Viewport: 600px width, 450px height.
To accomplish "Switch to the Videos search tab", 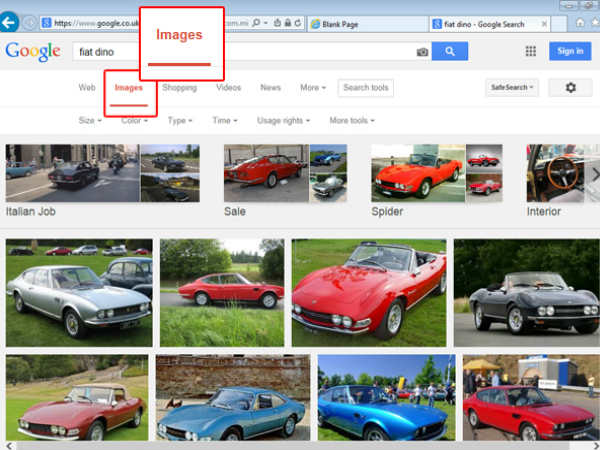I will coord(228,88).
